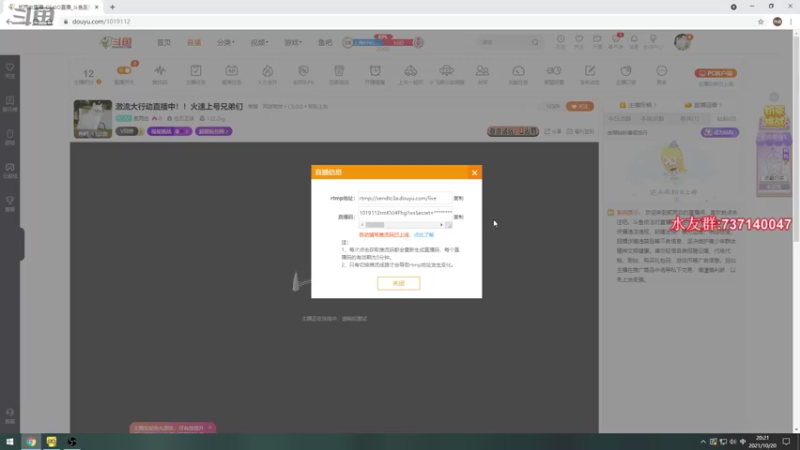The width and height of the screenshot is (800, 450).
Task: Expand the 主播投稿 section
Action: click(638, 105)
